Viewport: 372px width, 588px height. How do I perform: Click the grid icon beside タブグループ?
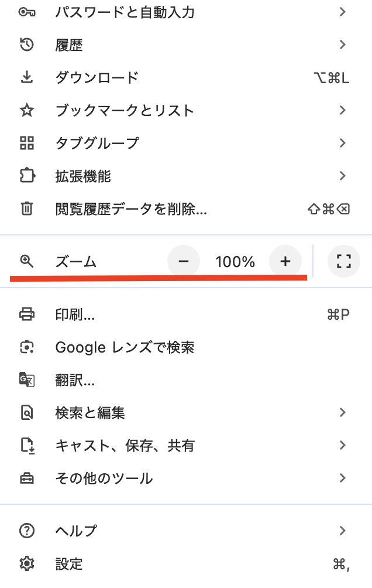point(26,143)
